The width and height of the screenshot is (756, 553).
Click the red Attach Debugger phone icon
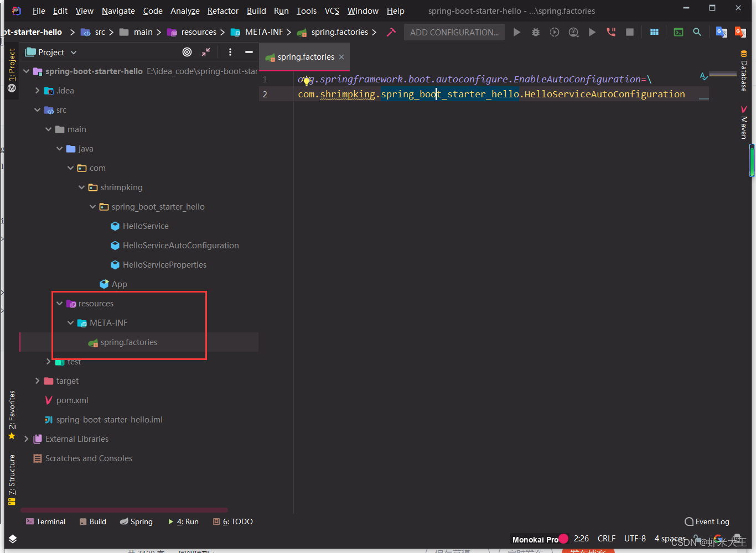[x=611, y=32]
